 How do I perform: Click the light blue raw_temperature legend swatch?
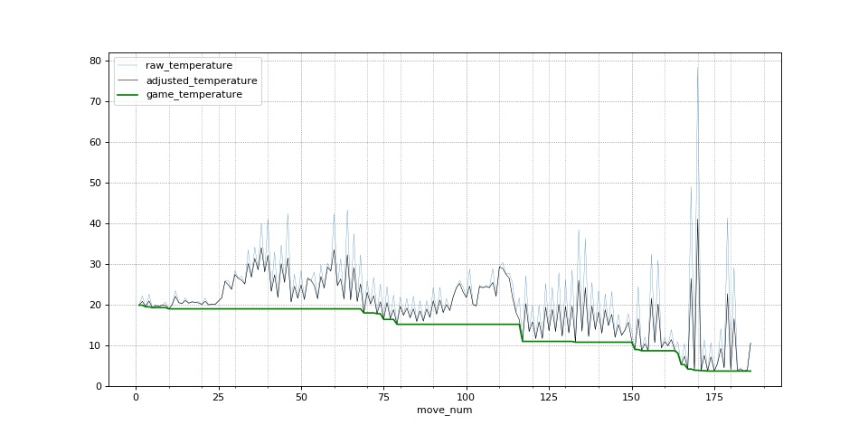[129, 66]
